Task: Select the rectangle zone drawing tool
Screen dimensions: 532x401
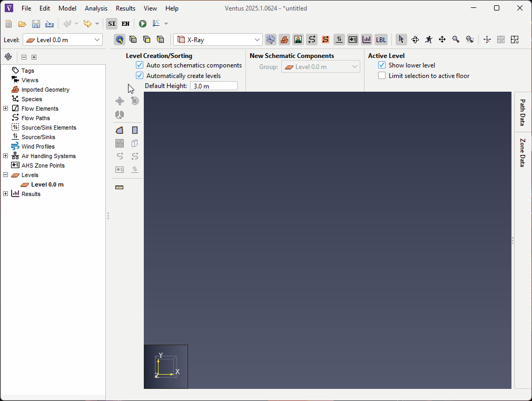Action: 135,130
